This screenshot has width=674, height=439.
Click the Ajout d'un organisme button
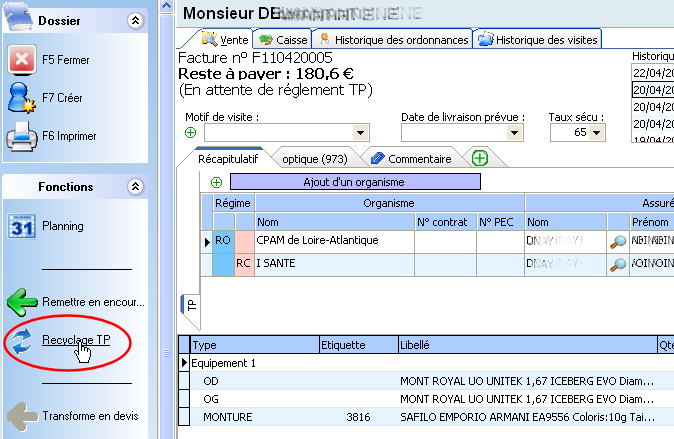tap(355, 182)
